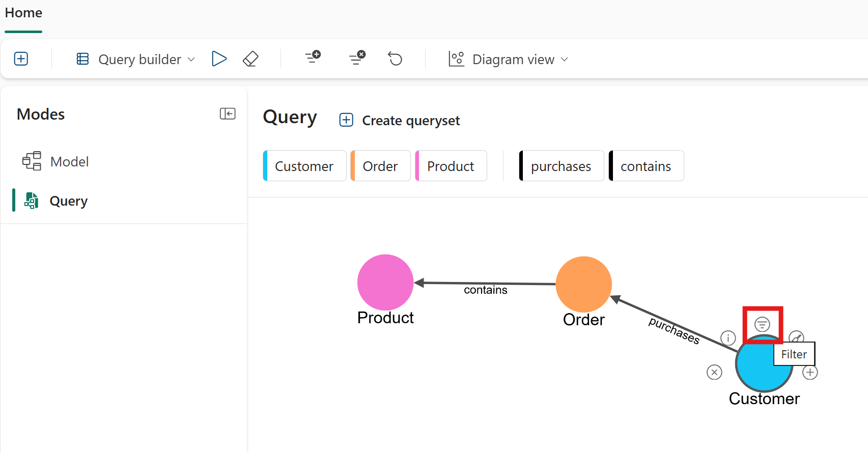Screen dimensions: 868x452
Task: Toggle the Customer node type chip
Action: [x=304, y=166]
